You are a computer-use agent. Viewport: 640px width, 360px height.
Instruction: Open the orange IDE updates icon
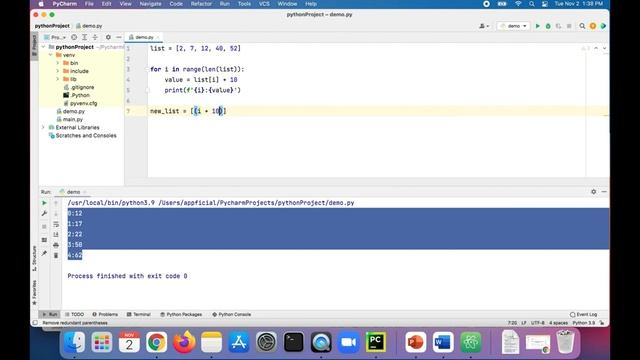[593, 26]
